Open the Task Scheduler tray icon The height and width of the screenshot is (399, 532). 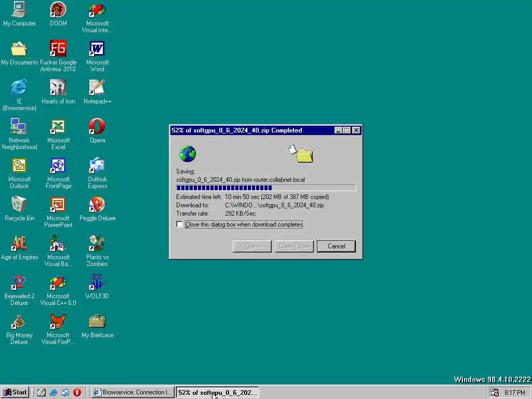point(495,393)
